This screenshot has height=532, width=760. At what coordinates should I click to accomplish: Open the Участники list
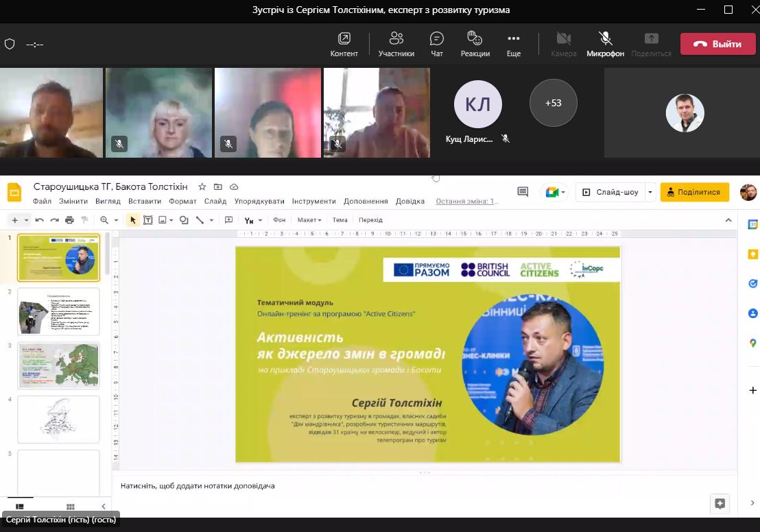(396, 44)
